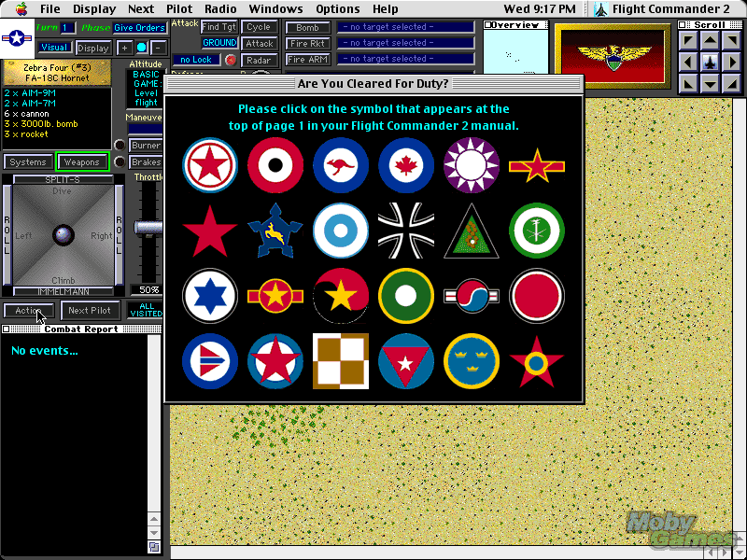Click Combat Report scroll down arrow
Viewport: 747px width, 560px height.
click(x=154, y=532)
